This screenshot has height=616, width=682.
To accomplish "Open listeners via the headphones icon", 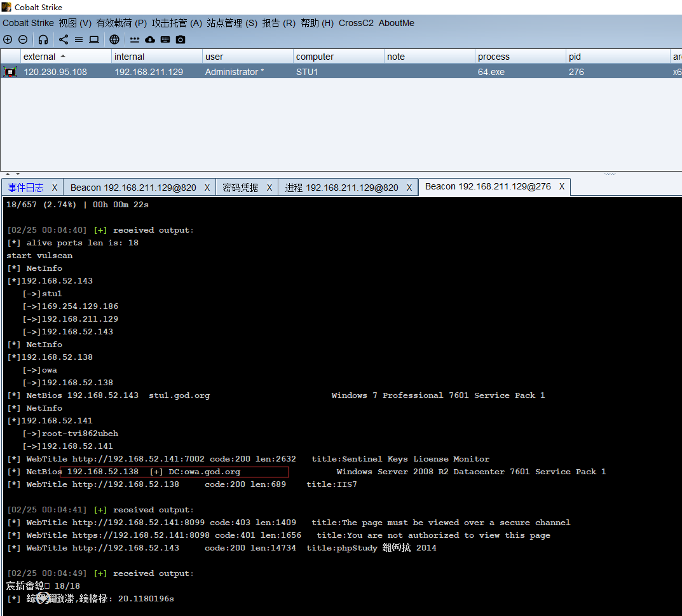I will click(43, 39).
